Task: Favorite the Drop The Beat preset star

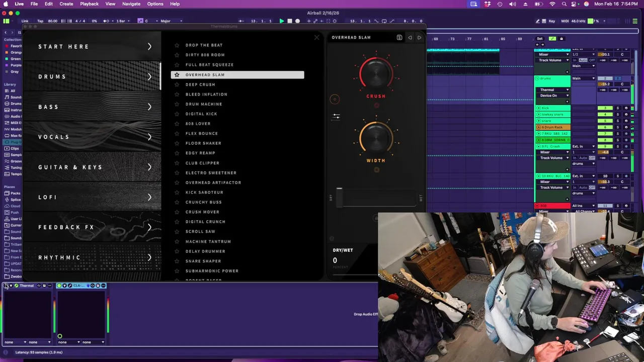Action: [x=177, y=45]
